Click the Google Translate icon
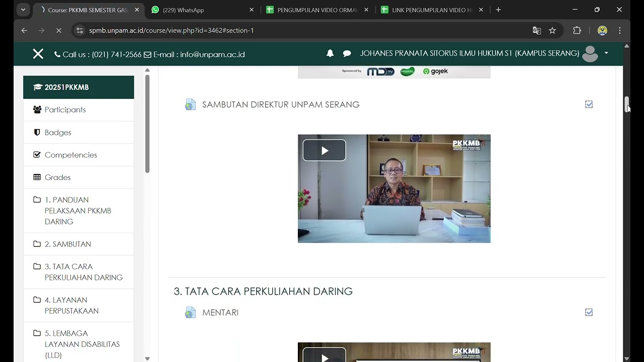 [537, 30]
